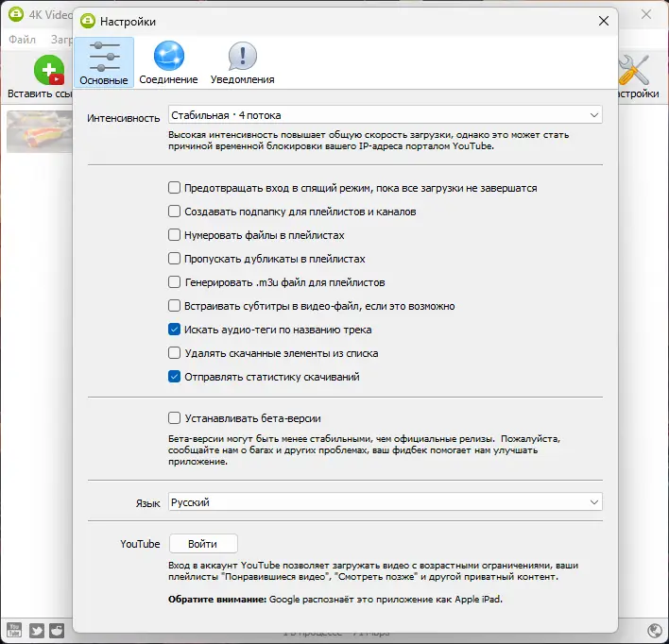Close the Настройки dialog

tap(603, 21)
